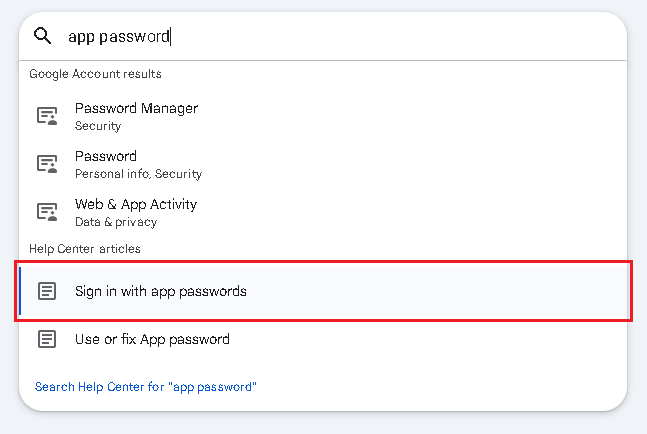Click the Personal info, Security subtitle
Image resolution: width=647 pixels, height=434 pixels.
(138, 174)
